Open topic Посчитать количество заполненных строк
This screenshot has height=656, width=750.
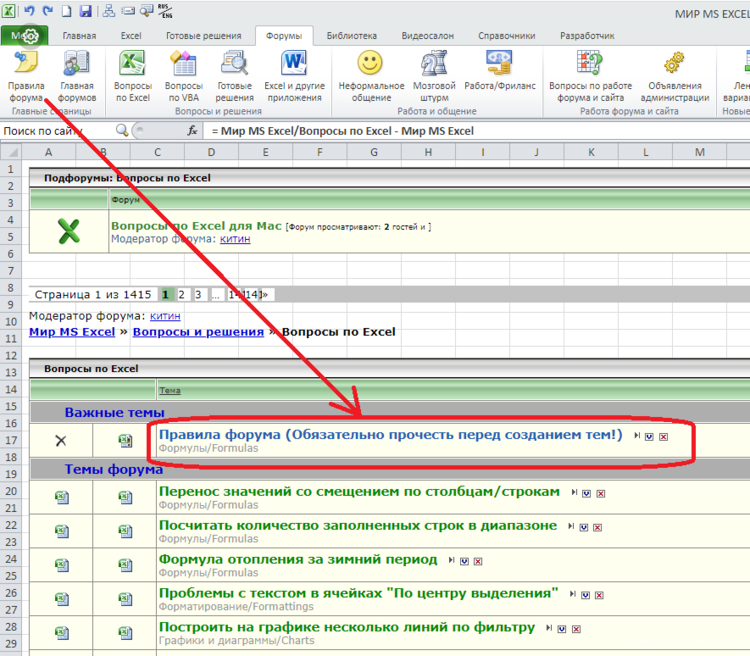coord(358,525)
